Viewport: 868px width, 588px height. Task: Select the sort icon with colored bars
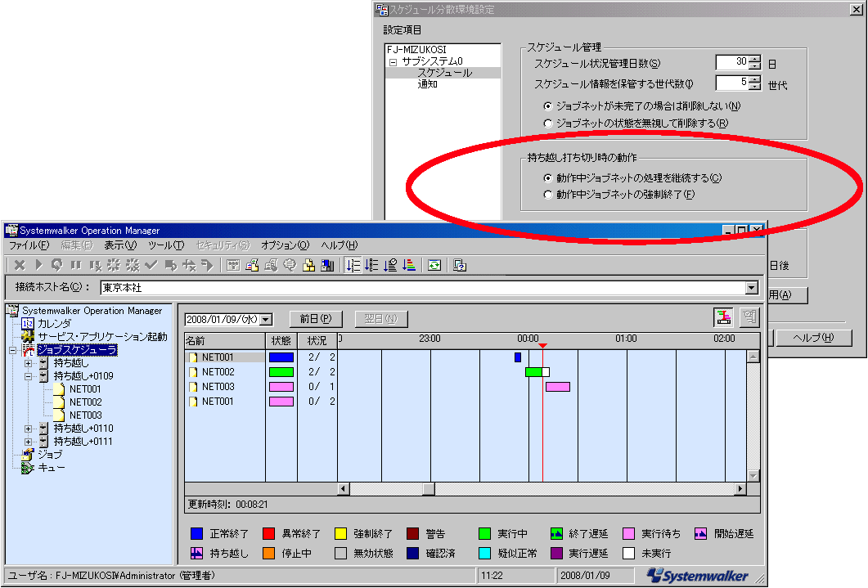tap(410, 266)
